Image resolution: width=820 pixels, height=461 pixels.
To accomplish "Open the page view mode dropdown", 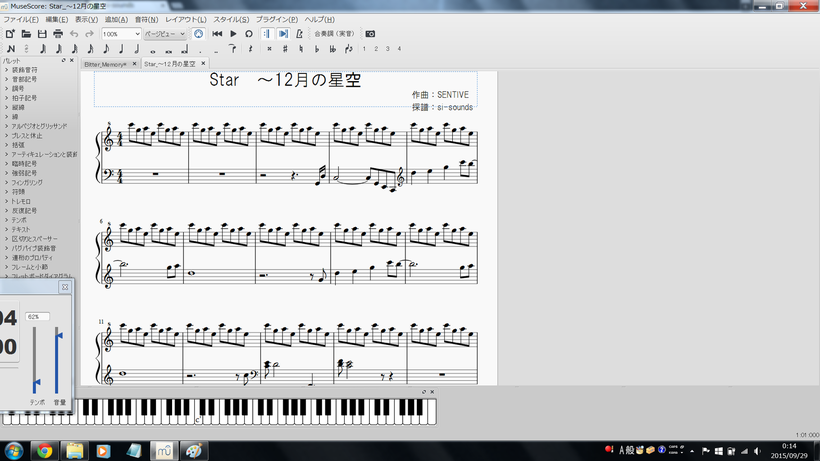I will pyautogui.click(x=165, y=34).
